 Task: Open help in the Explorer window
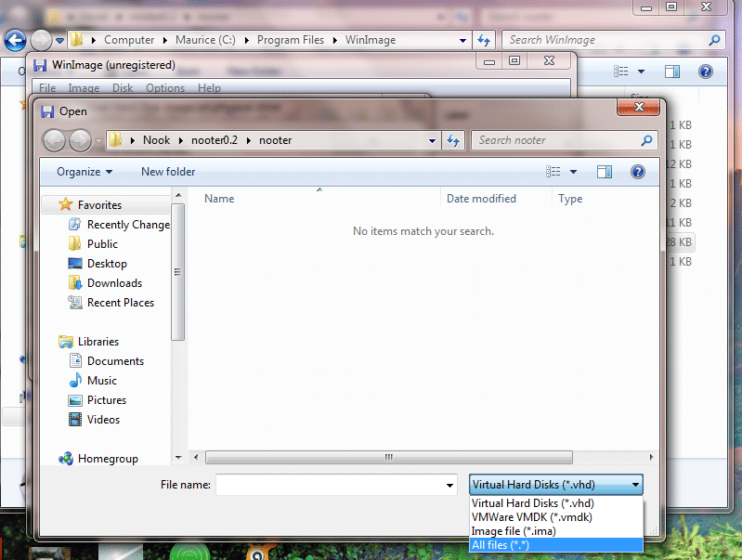705,72
